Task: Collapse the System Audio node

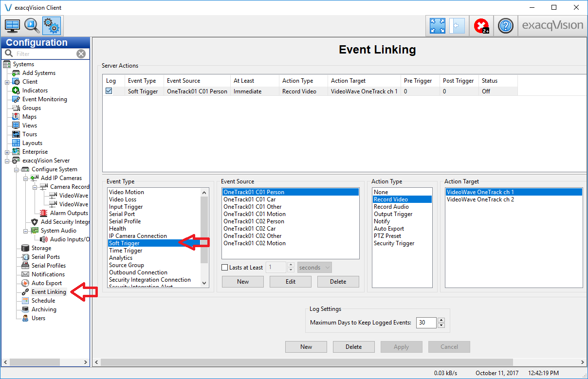Action: [x=26, y=231]
